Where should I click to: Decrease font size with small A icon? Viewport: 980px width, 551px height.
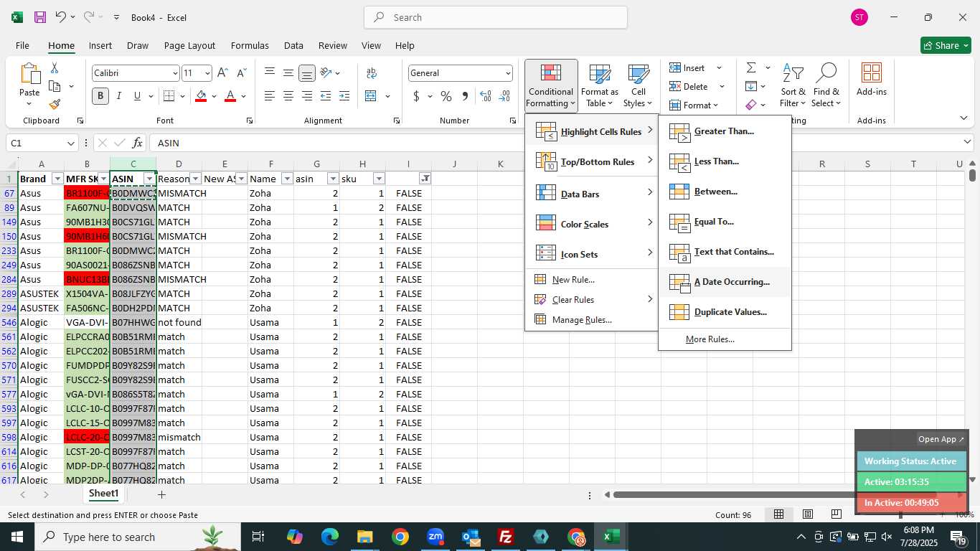(x=241, y=73)
